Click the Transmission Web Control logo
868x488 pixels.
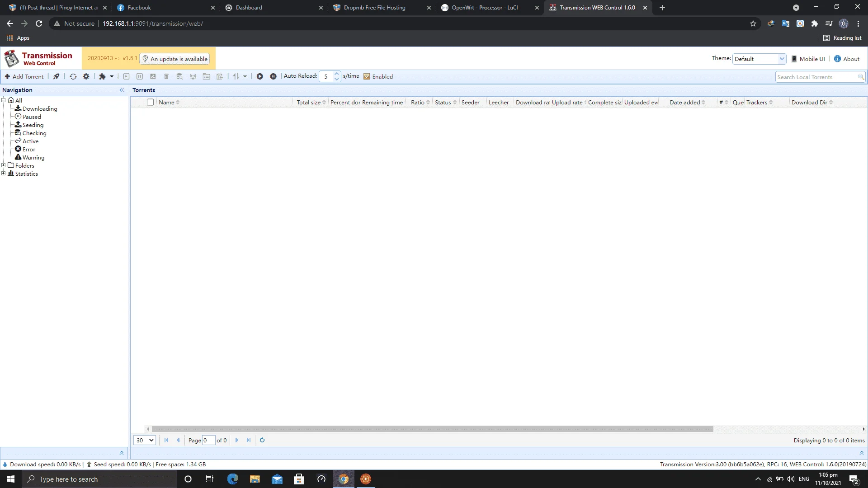[38, 58]
